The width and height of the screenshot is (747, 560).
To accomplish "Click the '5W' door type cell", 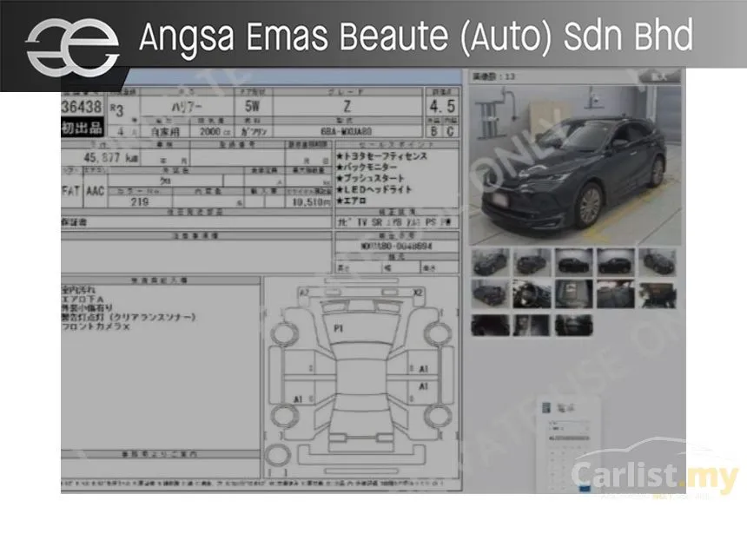I will pos(253,106).
